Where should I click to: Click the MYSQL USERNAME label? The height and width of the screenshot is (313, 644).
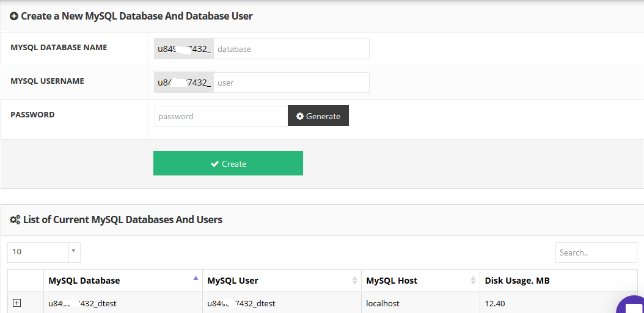pyautogui.click(x=47, y=81)
